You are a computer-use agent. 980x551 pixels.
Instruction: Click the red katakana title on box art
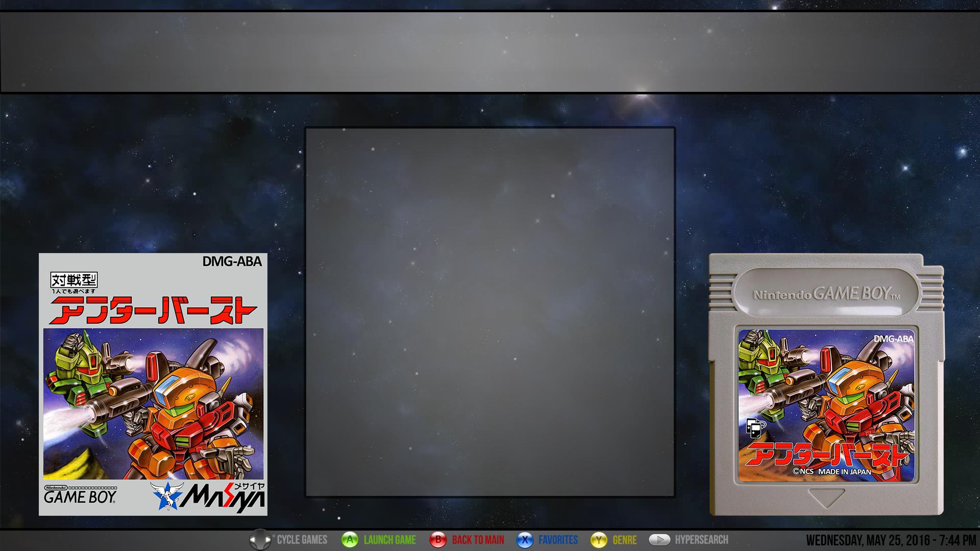tap(153, 311)
